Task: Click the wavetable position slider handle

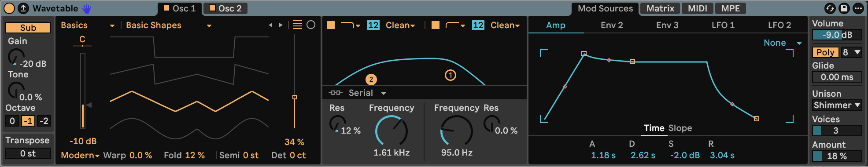Action: [x=295, y=97]
